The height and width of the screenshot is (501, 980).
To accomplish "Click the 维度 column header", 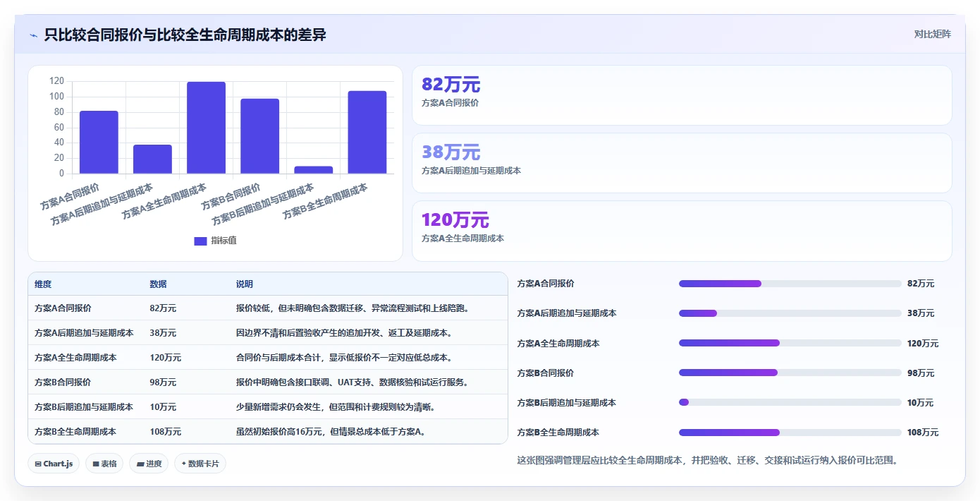I will 43,284.
